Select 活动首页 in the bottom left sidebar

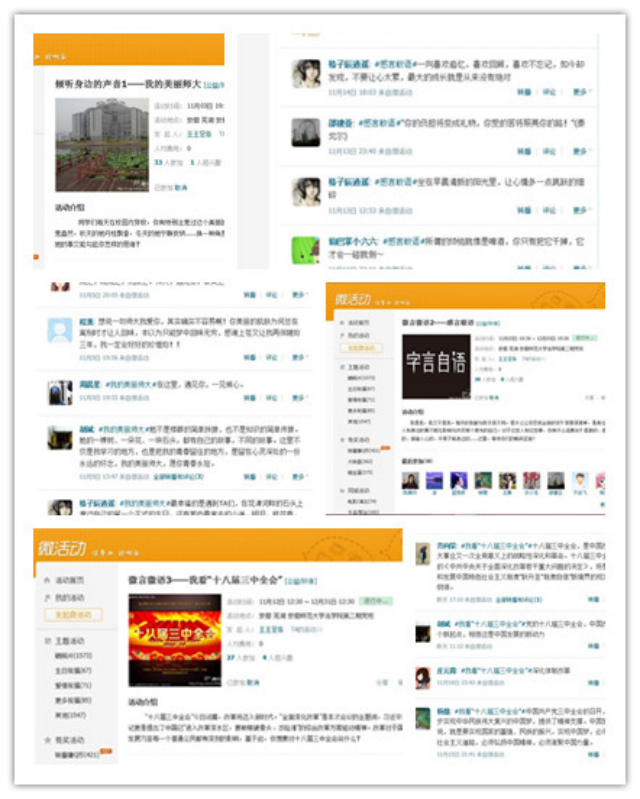click(x=70, y=580)
